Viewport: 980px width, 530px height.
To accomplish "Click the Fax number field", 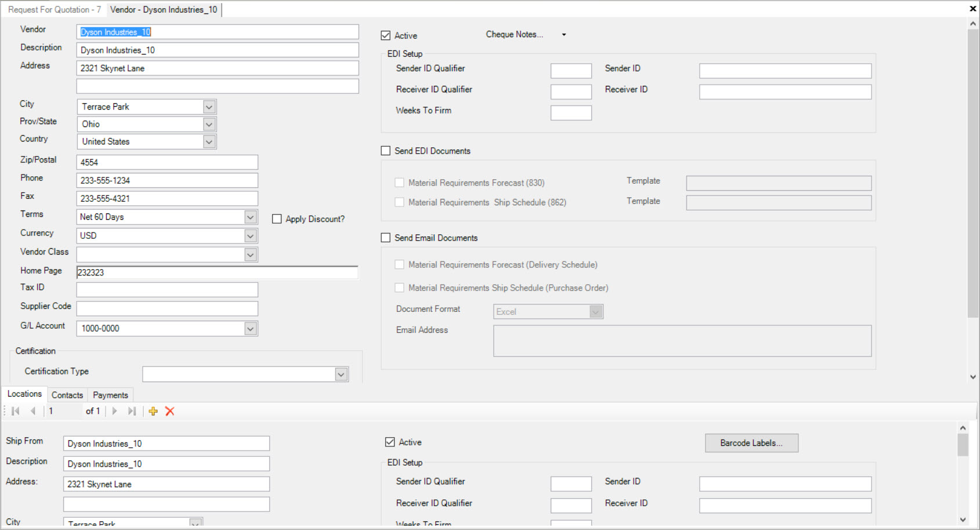I will pos(167,198).
